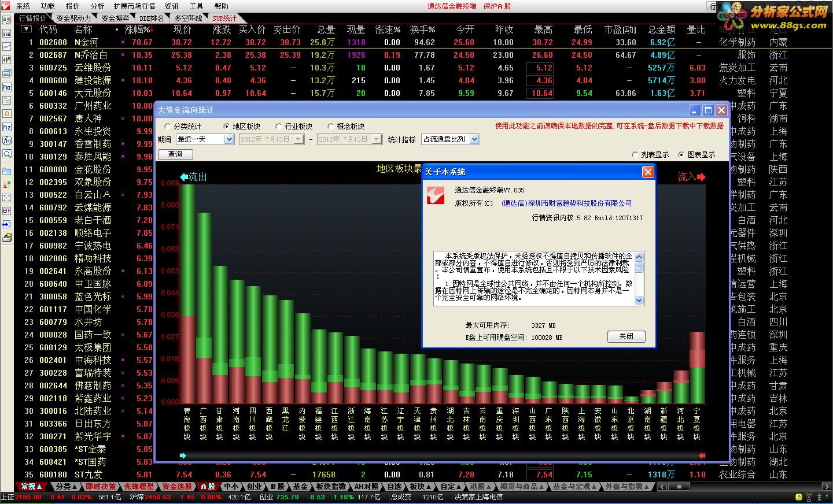Click the orange 自 self-select sidebar icon
Screen dimensions: 833x504
pyautogui.click(x=7, y=113)
